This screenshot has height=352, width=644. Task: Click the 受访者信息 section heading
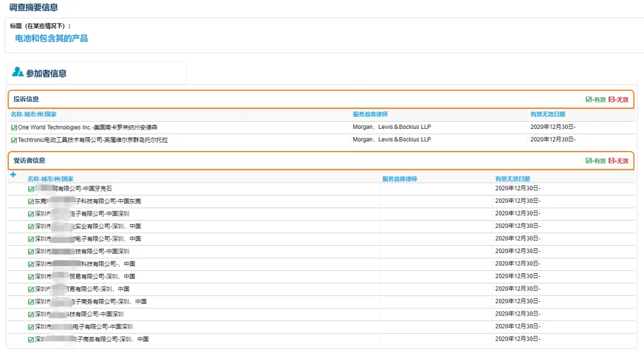click(29, 160)
